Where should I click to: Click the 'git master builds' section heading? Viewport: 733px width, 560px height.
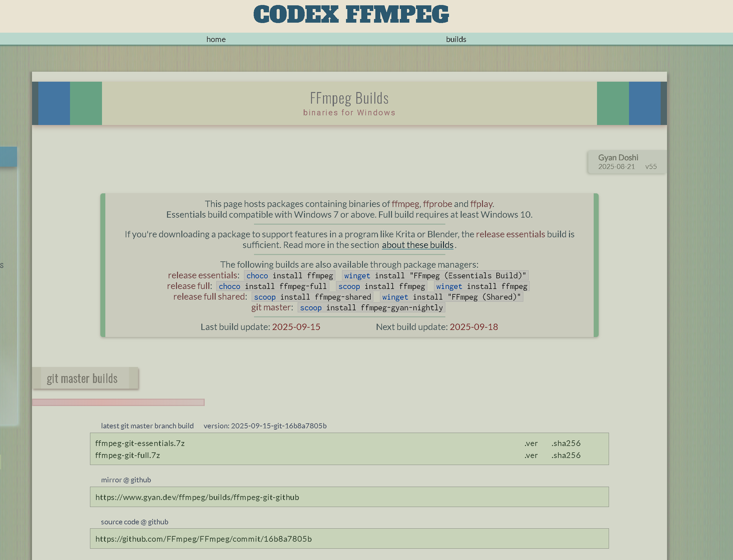coord(82,378)
